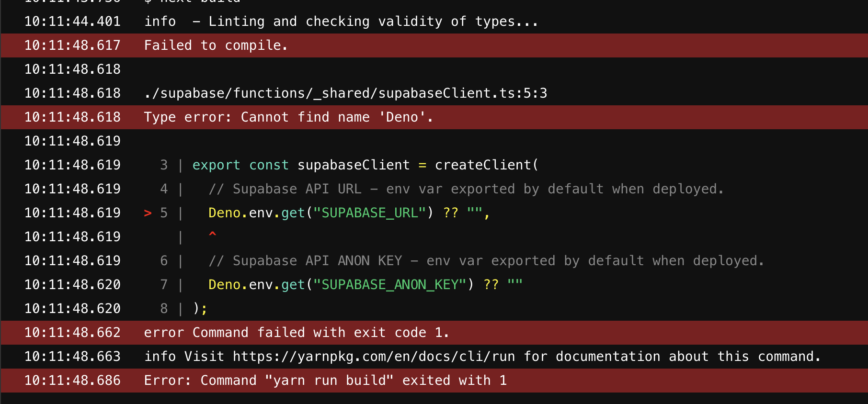
Task: Select timestamp 10:11:44.401
Action: [x=72, y=22]
